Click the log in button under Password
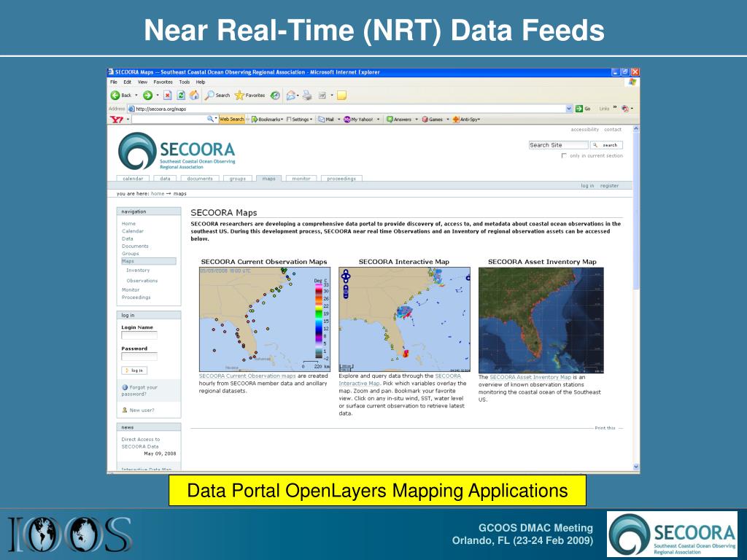The height and width of the screenshot is (560, 747). [134, 370]
